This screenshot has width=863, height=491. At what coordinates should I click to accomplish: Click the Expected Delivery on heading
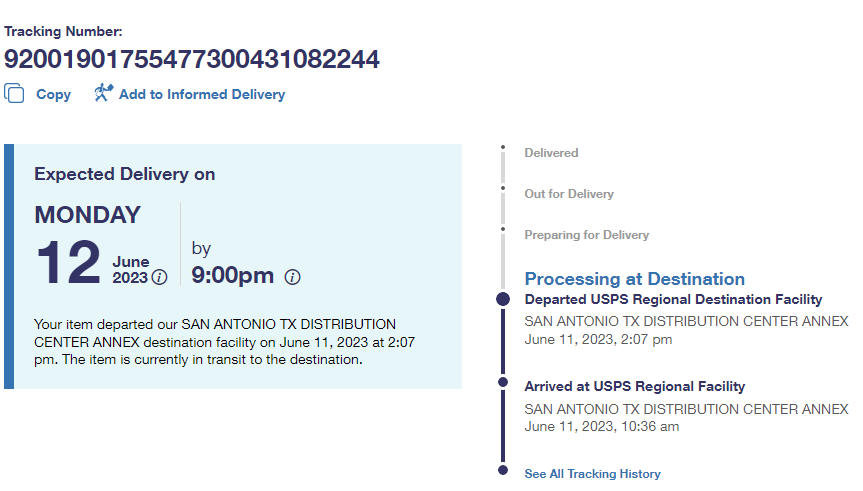pyautogui.click(x=125, y=174)
